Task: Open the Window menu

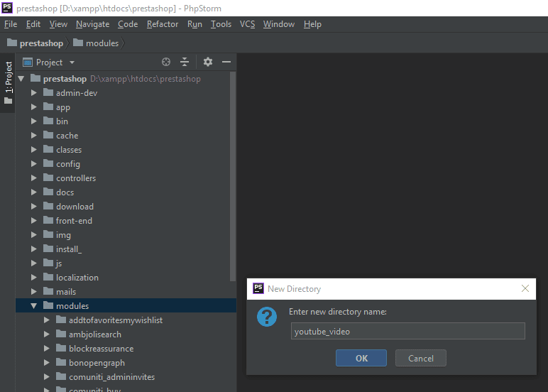Action: pyautogui.click(x=279, y=24)
